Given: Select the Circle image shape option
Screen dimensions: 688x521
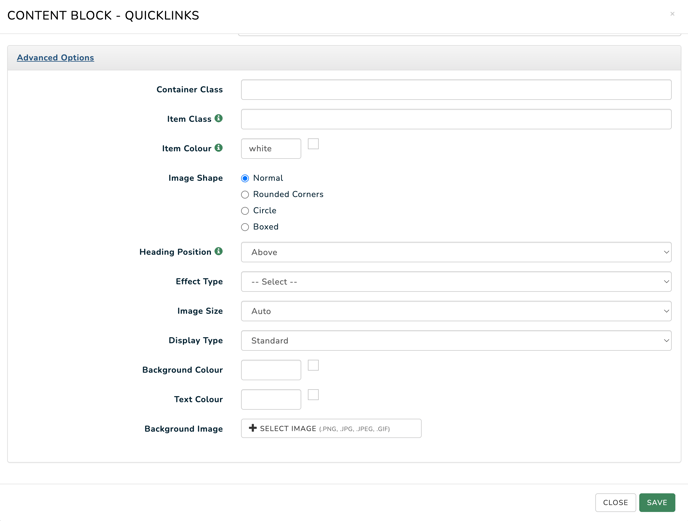Looking at the screenshot, I should click(x=245, y=211).
